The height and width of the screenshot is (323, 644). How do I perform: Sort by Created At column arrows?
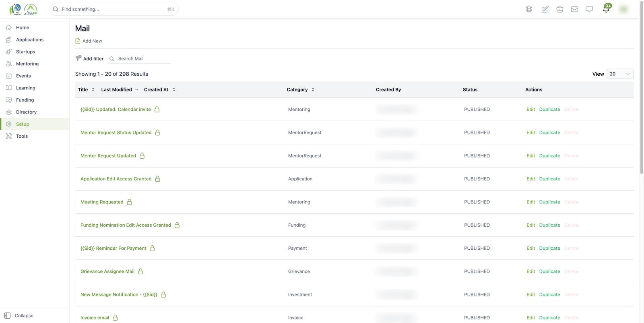point(173,89)
